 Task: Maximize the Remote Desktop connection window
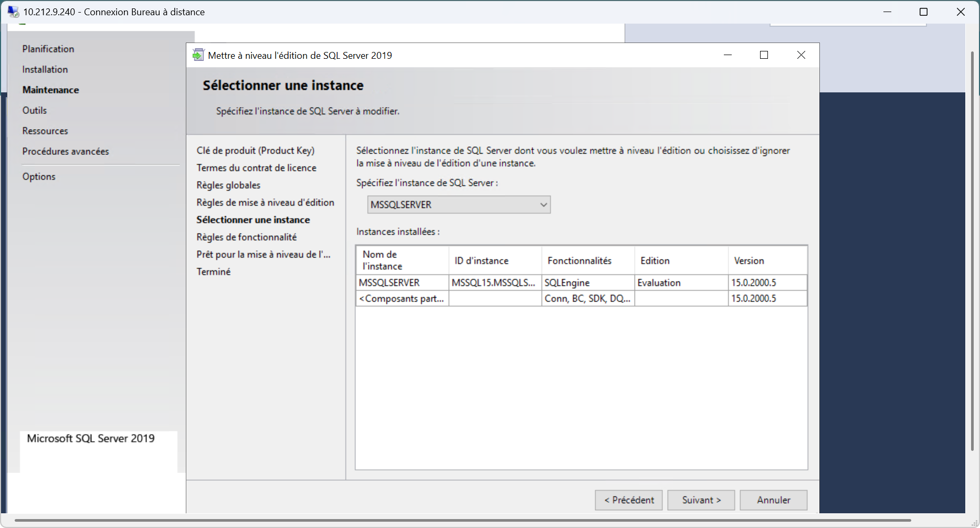(924, 12)
